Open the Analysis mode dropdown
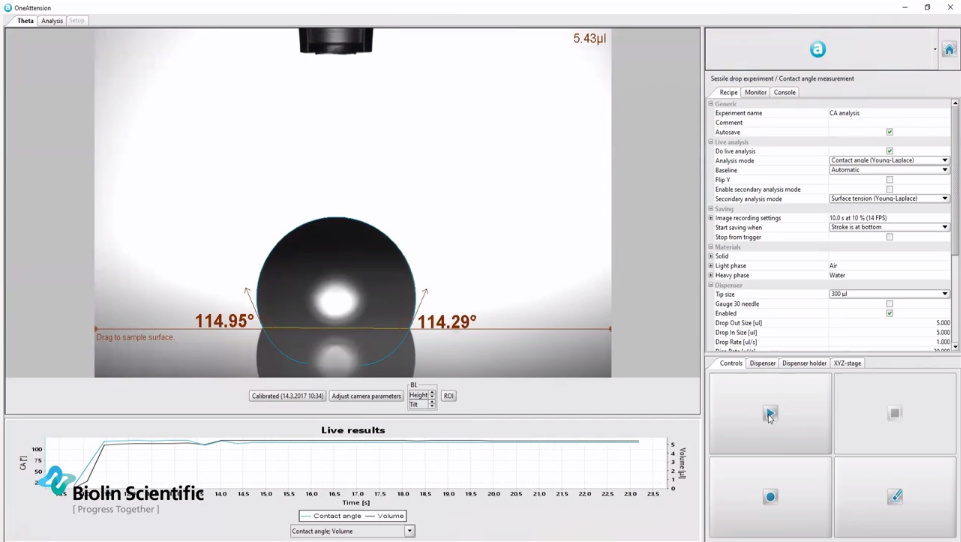This screenshot has height=542, width=961. (x=944, y=161)
